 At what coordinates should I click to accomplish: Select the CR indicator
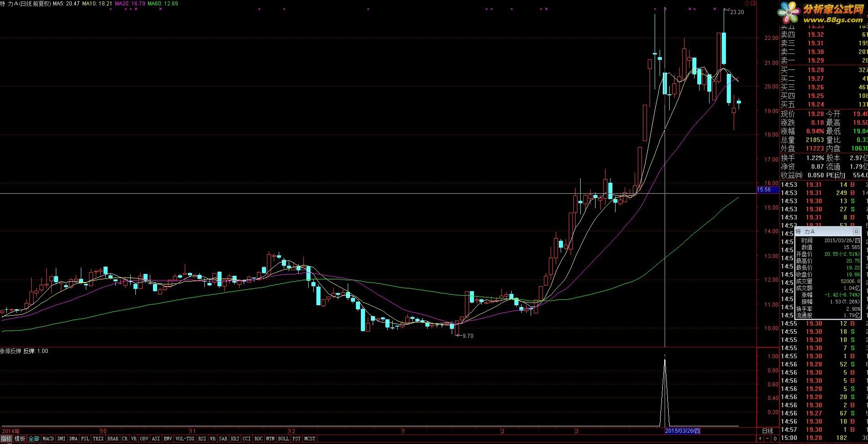125,439
